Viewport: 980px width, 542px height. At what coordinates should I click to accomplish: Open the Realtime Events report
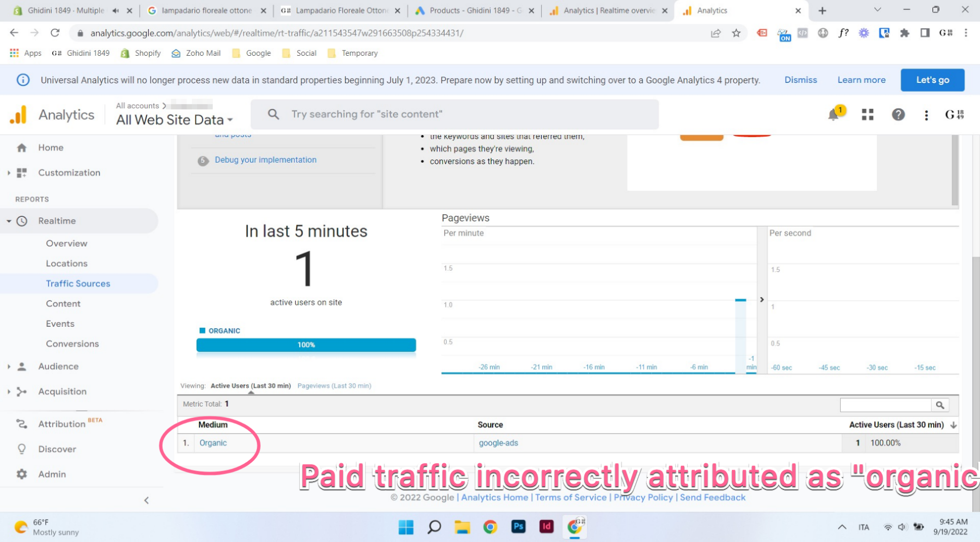pyautogui.click(x=60, y=324)
